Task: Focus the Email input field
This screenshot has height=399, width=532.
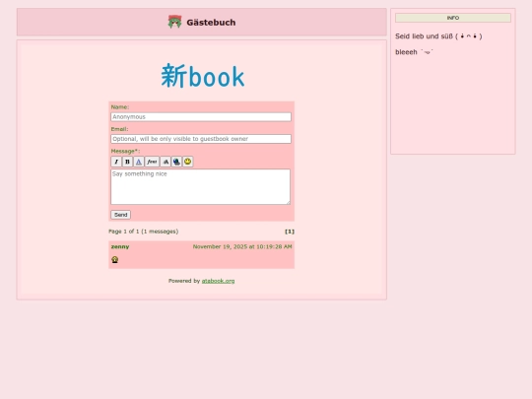Action: point(201,139)
